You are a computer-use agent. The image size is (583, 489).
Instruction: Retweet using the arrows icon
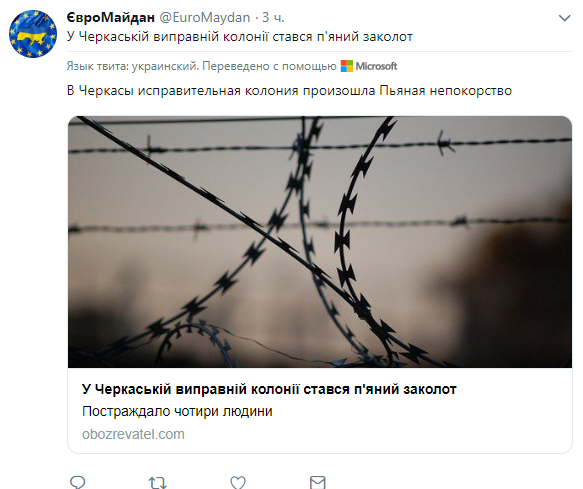[158, 482]
